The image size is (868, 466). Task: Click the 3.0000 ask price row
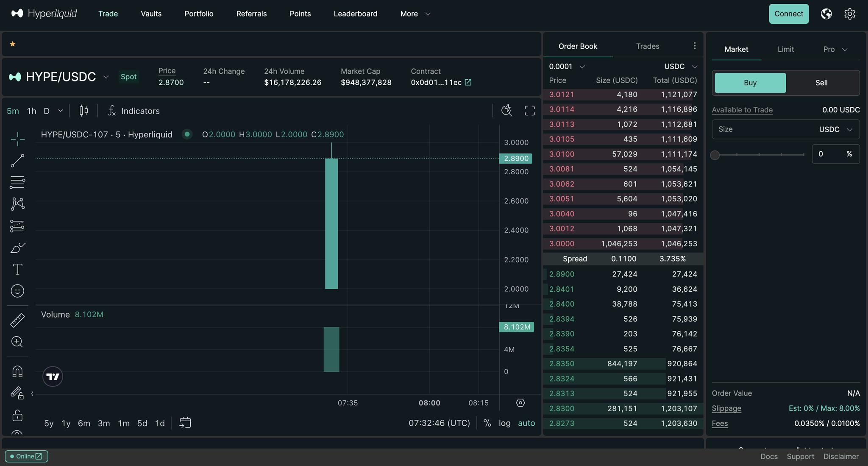pos(623,244)
